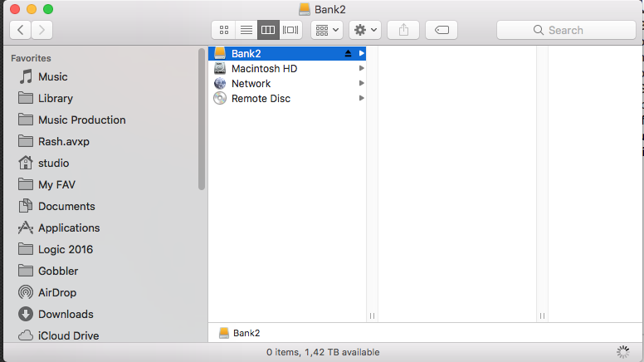The height and width of the screenshot is (362, 644).
Task: Go forward with the right chevron button
Action: coord(41,30)
